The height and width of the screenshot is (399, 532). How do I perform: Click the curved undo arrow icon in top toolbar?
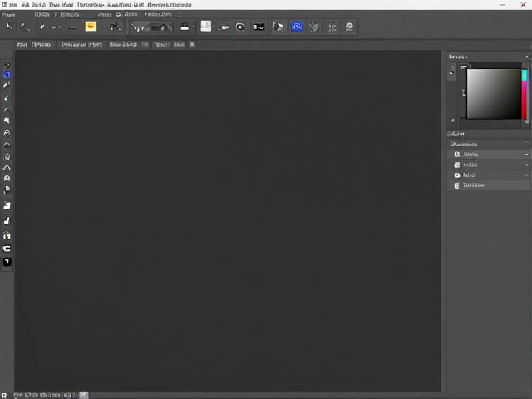coord(9,27)
